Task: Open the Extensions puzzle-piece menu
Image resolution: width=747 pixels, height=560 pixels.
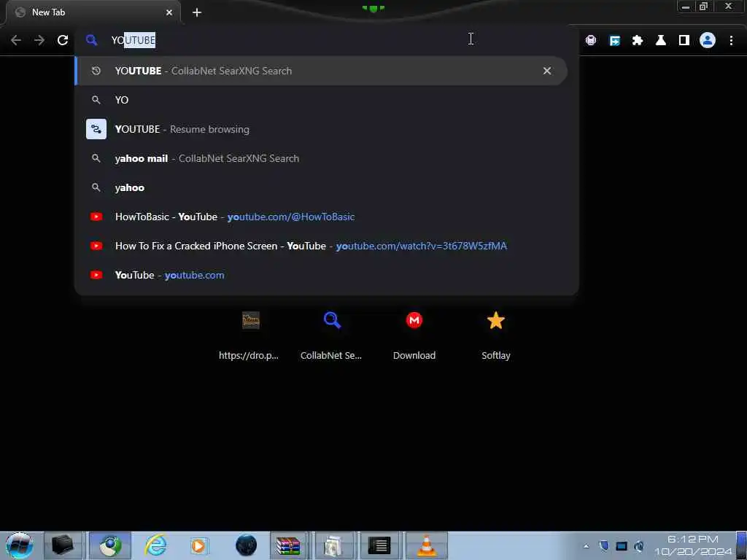Action: pos(638,41)
